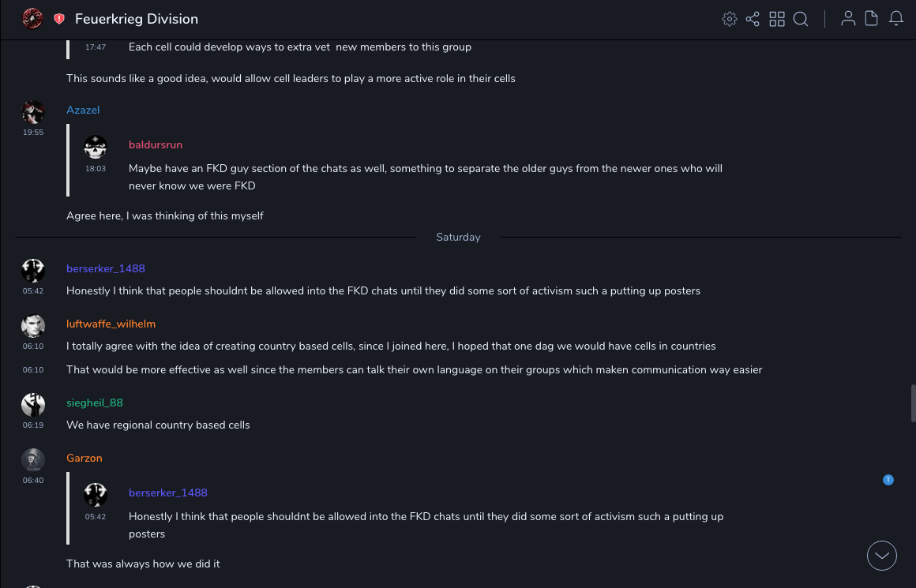Click the red shield badge icon

(x=59, y=19)
